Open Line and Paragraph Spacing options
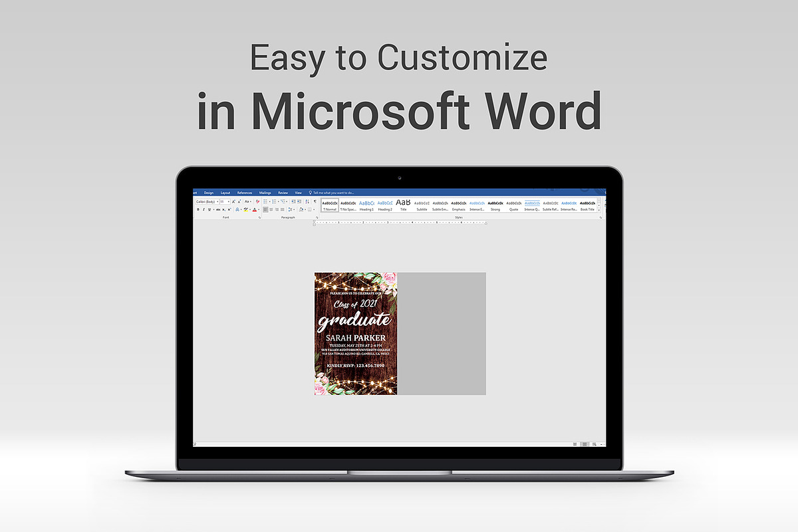The width and height of the screenshot is (798, 532). click(x=291, y=209)
